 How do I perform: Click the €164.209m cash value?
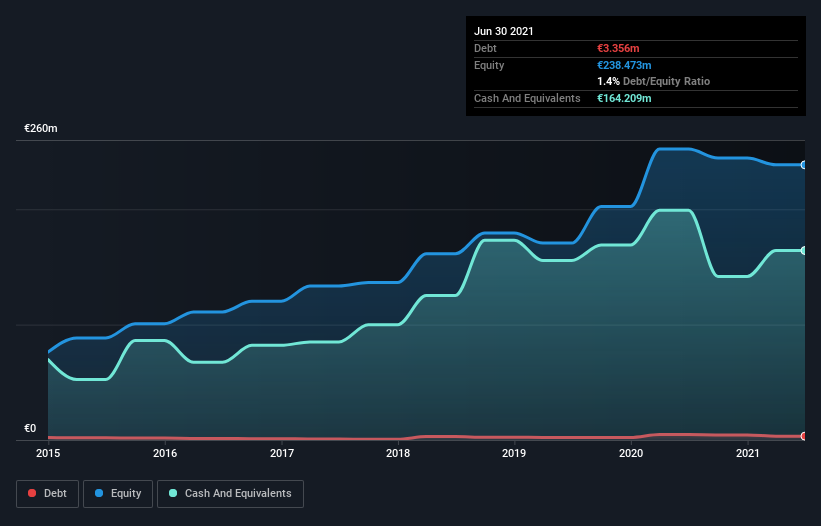pos(624,98)
